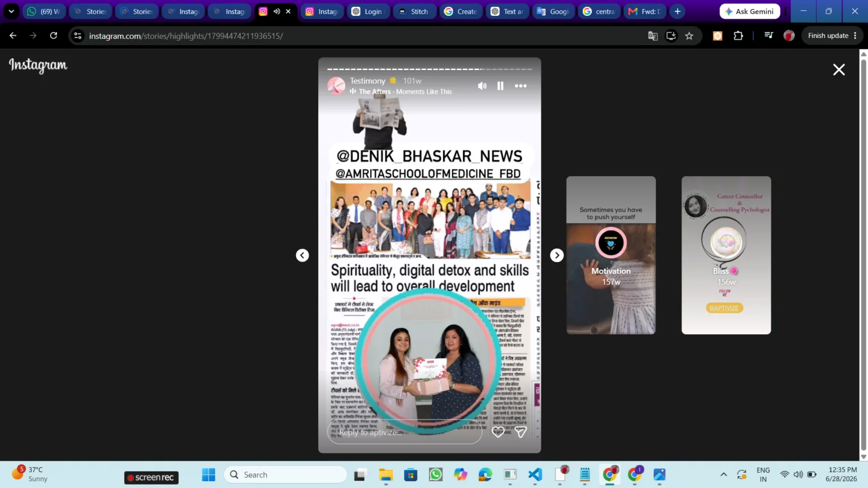Open the story more options menu
Image resolution: width=868 pixels, height=488 pixels.
[x=520, y=86]
